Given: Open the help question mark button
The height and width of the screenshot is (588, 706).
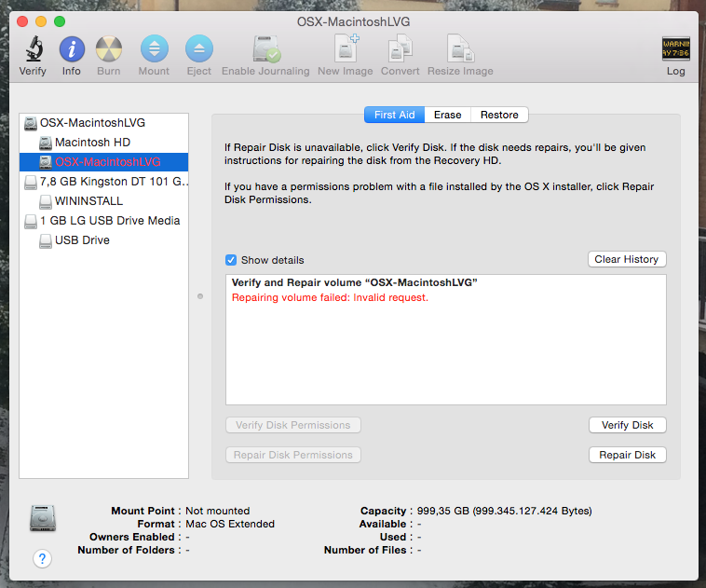Looking at the screenshot, I should [x=42, y=559].
